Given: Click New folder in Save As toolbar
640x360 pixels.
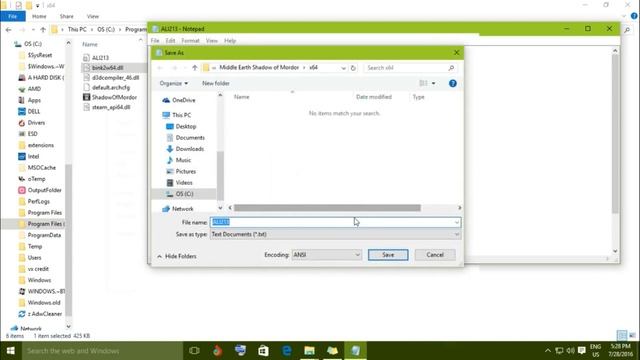Looking at the screenshot, I should coord(216,83).
